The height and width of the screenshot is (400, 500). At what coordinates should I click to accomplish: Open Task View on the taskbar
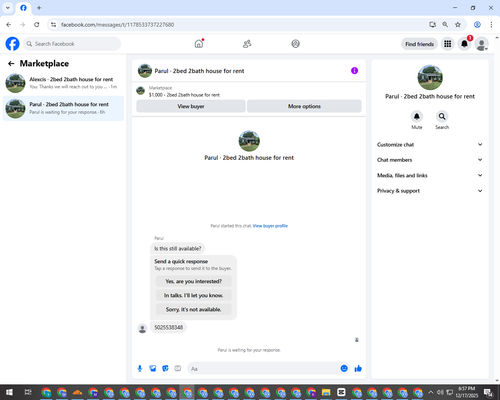(x=28, y=392)
